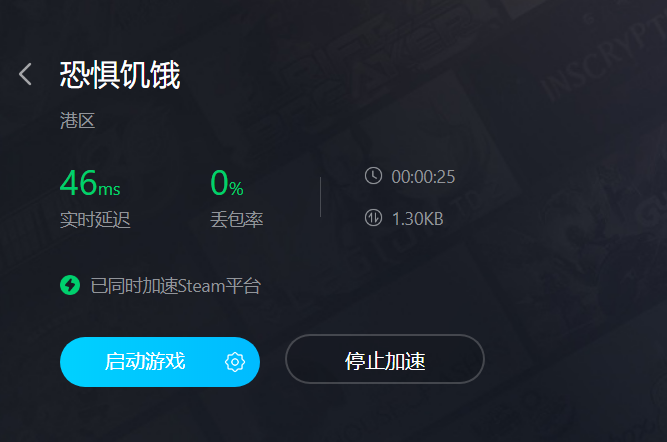
Task: Click 已同时加速Steam平台 status text
Action: [176, 286]
